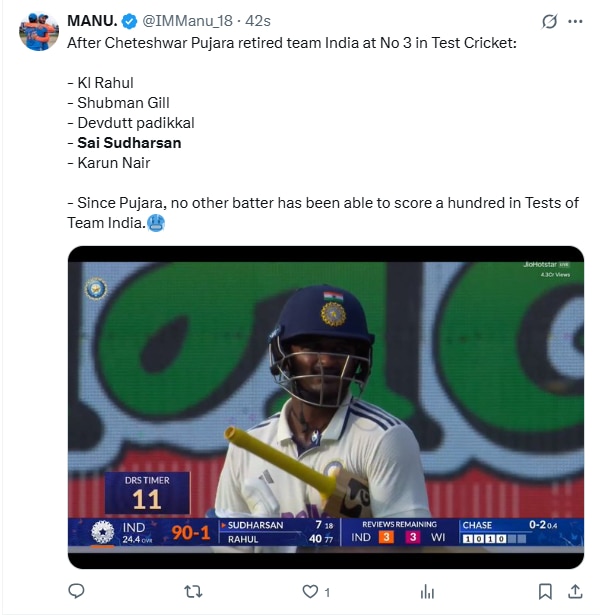Open MANU.'s profile avatar

[39, 33]
